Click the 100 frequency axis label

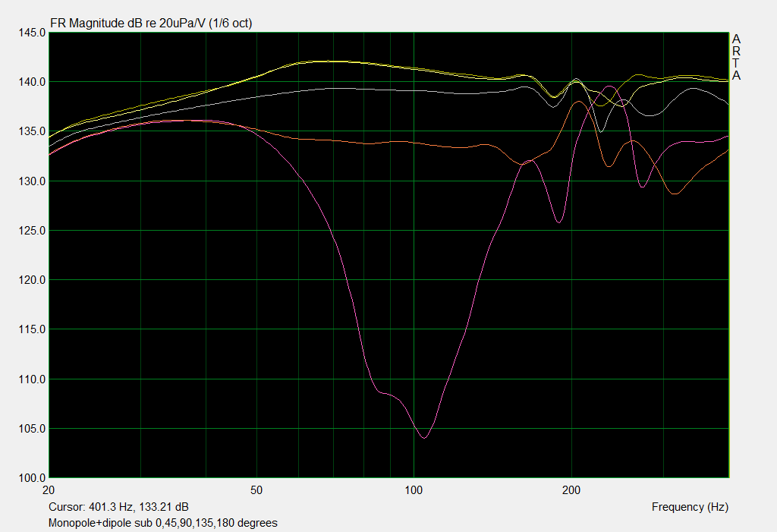[414, 490]
